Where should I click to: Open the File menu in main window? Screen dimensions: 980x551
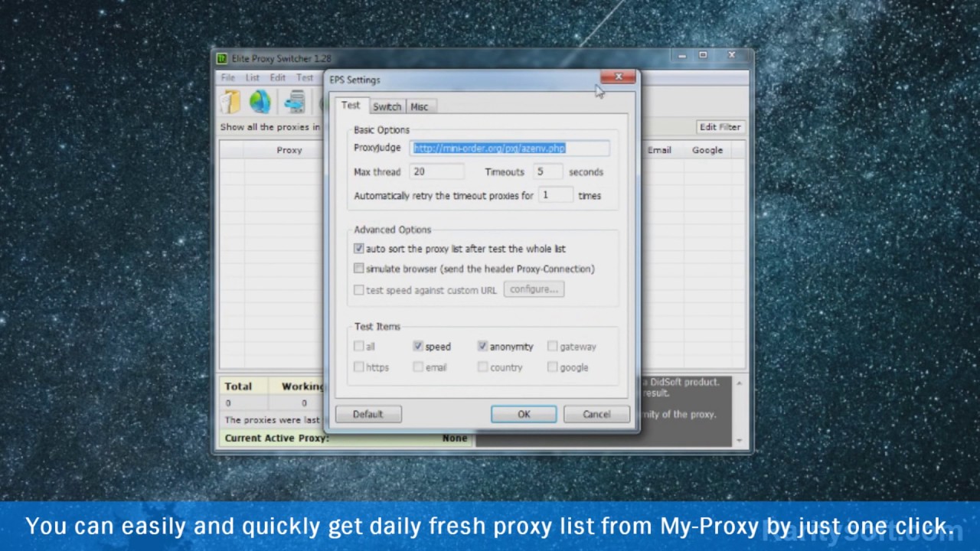(x=228, y=78)
